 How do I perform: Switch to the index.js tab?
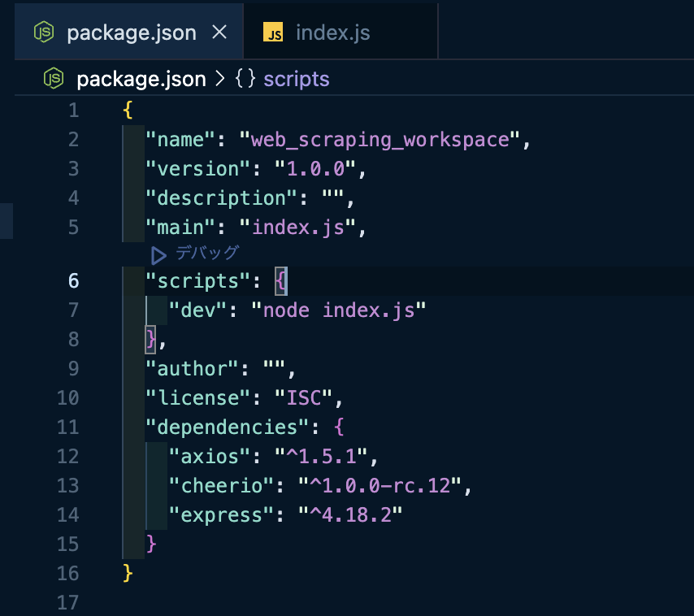[x=340, y=32]
